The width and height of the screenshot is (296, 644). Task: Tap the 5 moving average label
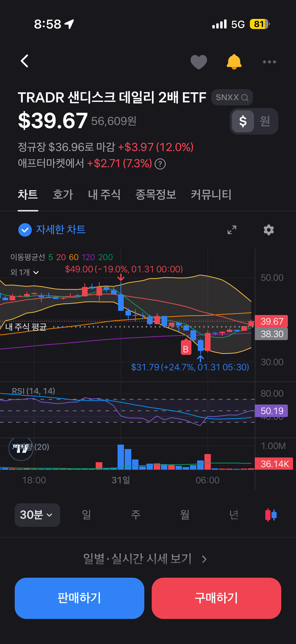click(51, 257)
